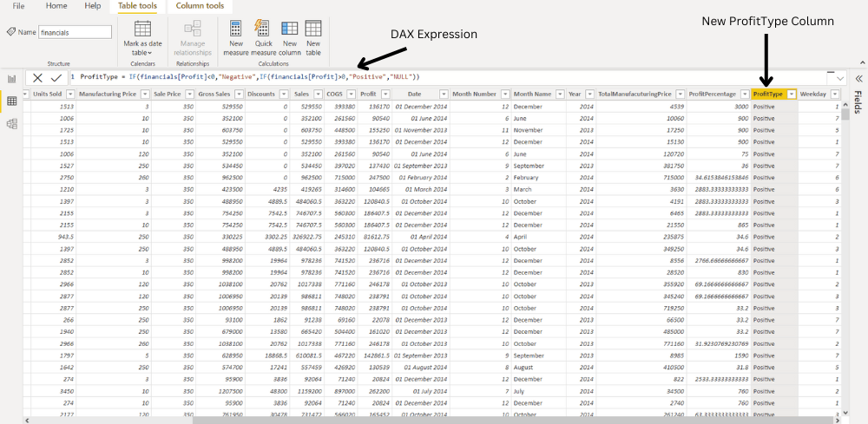868x424 pixels.
Task: Expand the Fields pane chevron
Action: point(859,78)
